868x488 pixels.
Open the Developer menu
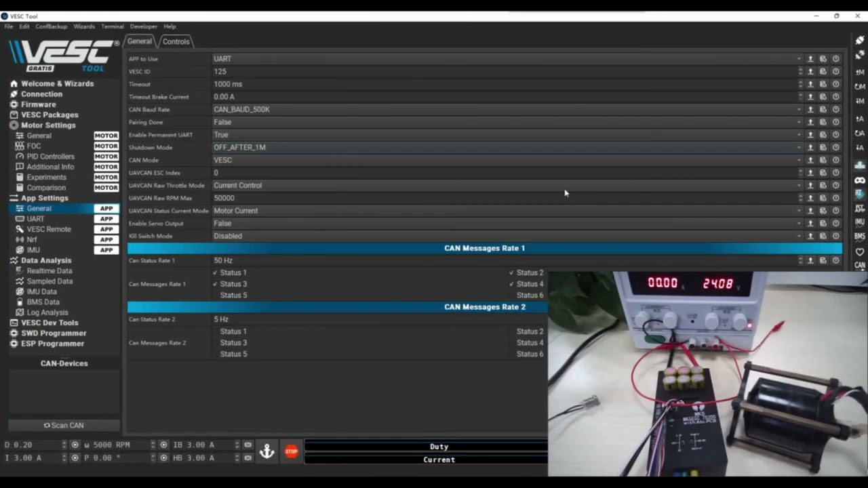click(144, 26)
